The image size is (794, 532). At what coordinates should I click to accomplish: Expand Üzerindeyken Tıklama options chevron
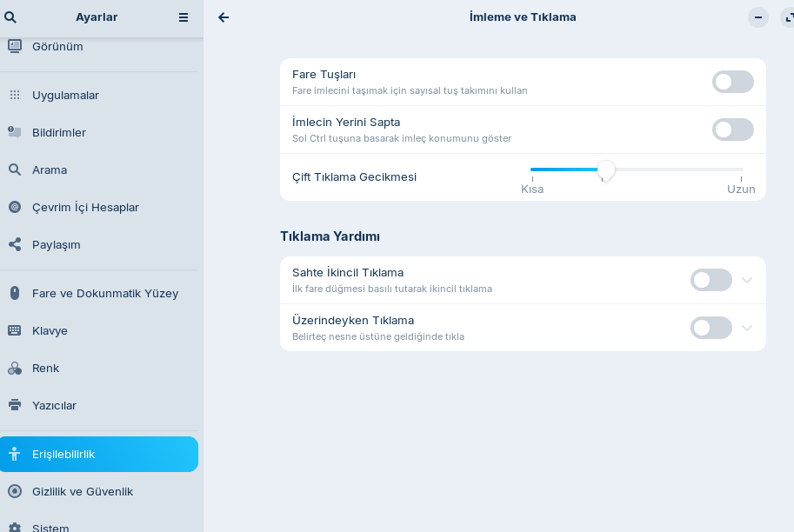[x=747, y=328]
